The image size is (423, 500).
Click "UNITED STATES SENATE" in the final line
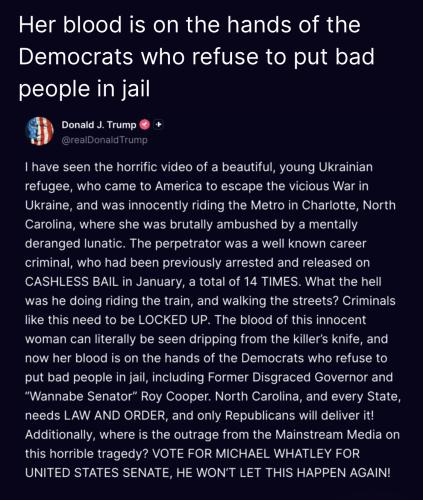tap(98, 473)
